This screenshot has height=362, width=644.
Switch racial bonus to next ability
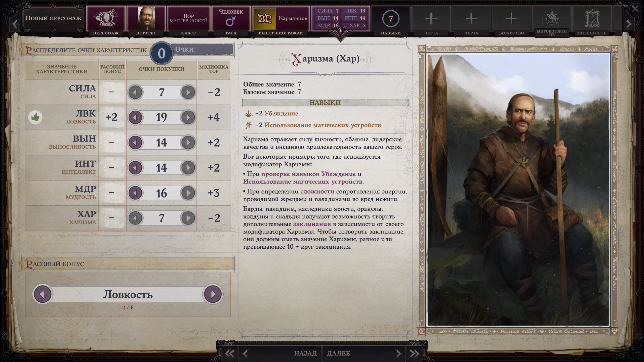click(x=213, y=294)
